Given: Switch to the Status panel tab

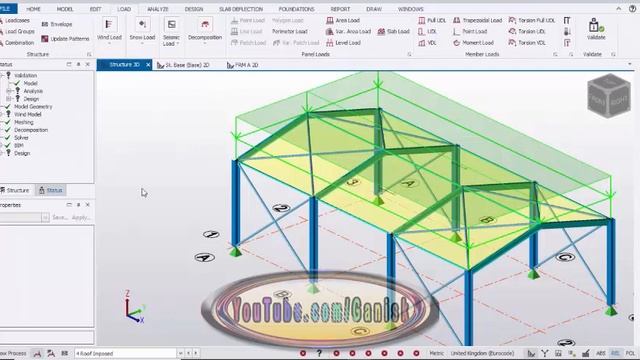Looking at the screenshot, I should tap(51, 191).
